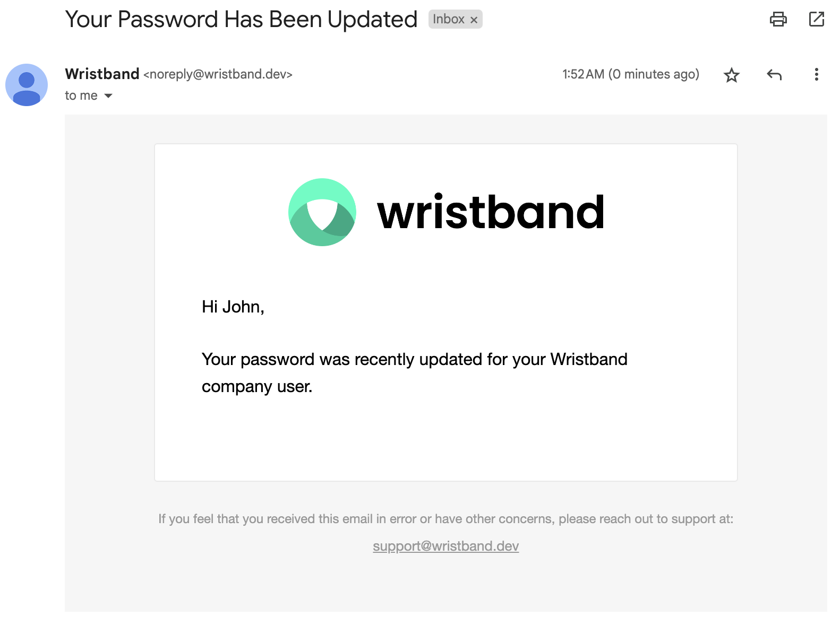Open email in a new window
Viewport: 840px width, 625px height.
[x=816, y=19]
